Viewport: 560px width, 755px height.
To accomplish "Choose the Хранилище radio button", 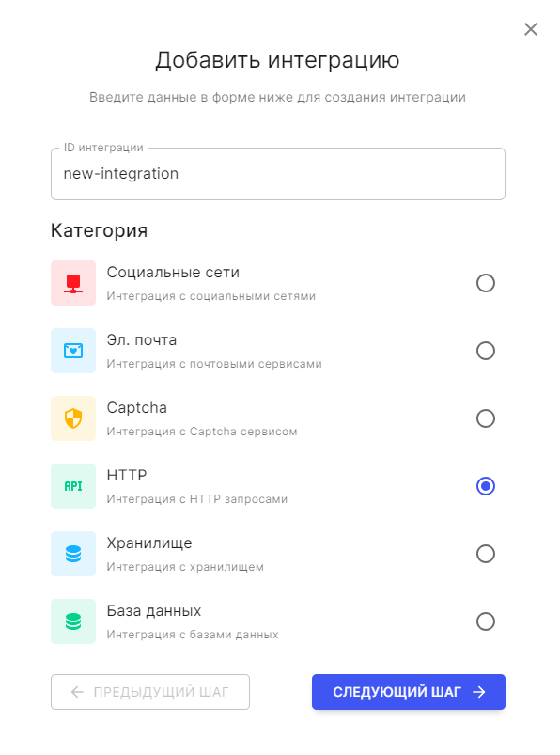I will pos(486,554).
